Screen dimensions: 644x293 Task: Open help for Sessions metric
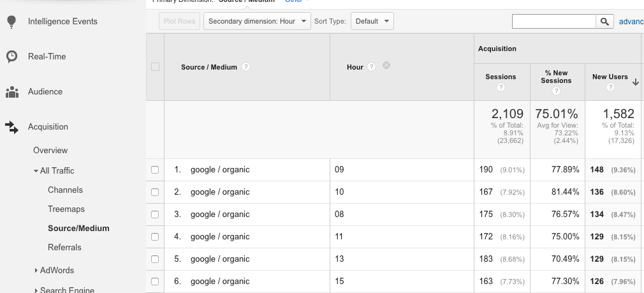(501, 87)
